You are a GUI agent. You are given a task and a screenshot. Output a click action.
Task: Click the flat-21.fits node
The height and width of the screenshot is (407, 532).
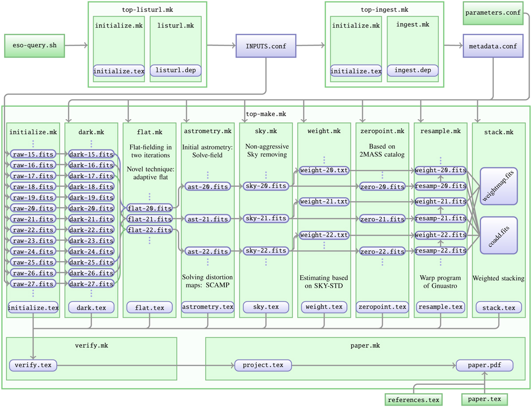tap(149, 219)
